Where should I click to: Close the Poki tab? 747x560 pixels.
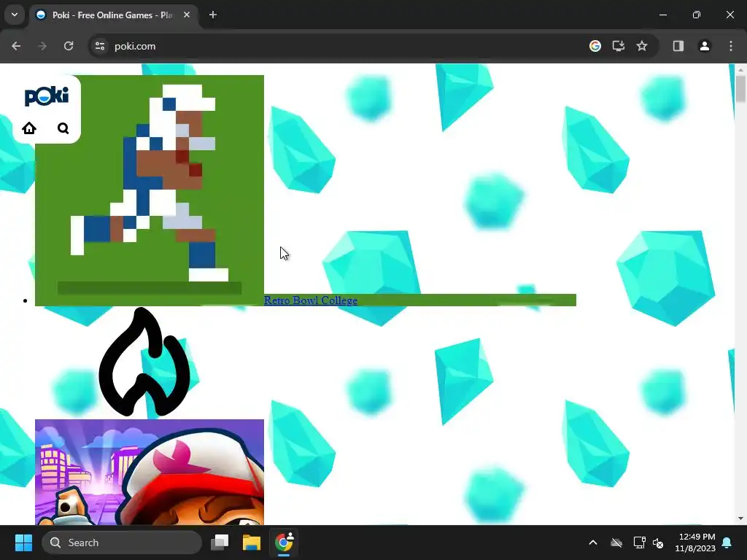tap(187, 15)
